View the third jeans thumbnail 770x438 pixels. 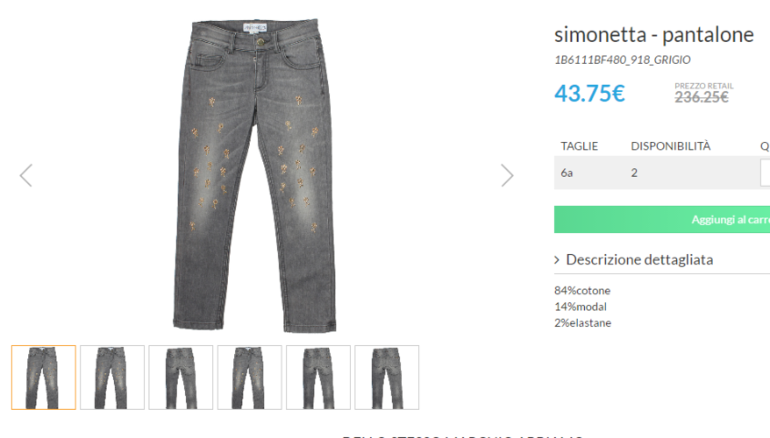tap(181, 377)
